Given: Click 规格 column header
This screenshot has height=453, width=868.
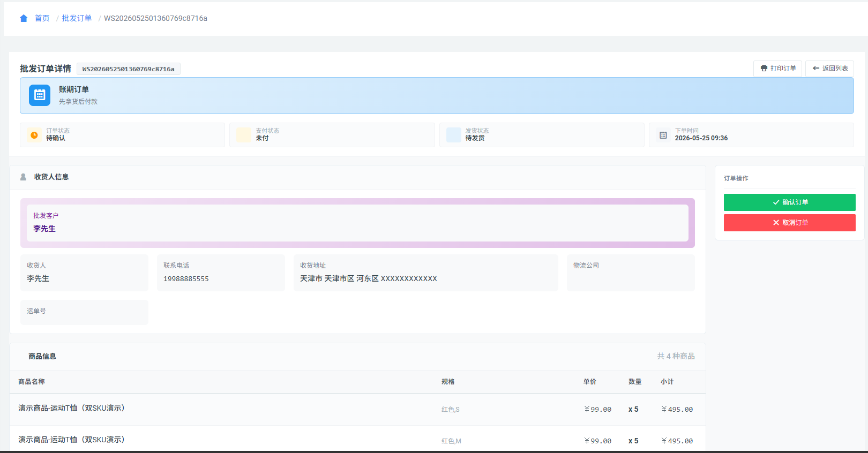Looking at the screenshot, I should (448, 382).
